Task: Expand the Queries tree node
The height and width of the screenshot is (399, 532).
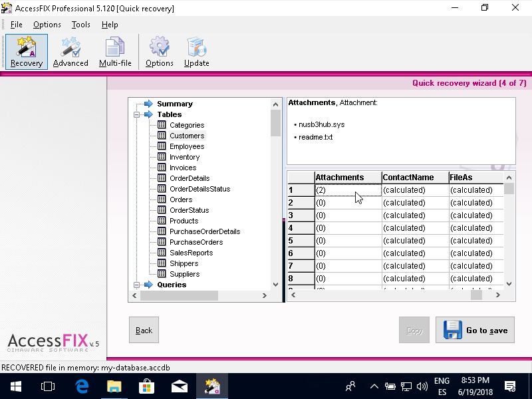Action: click(x=136, y=285)
